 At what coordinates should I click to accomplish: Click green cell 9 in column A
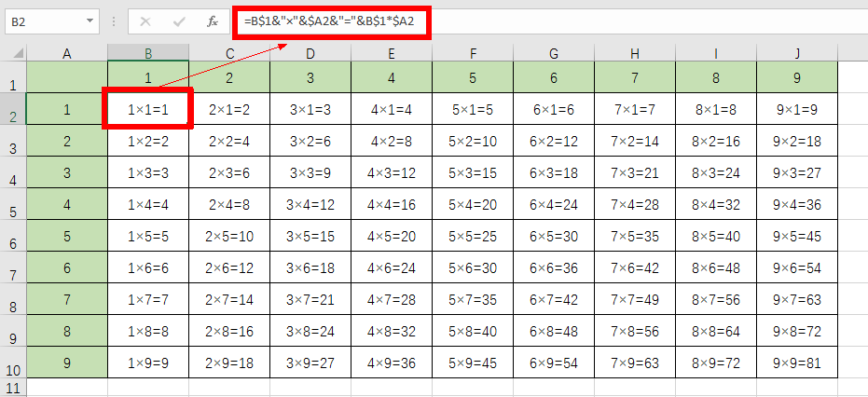pyautogui.click(x=67, y=363)
